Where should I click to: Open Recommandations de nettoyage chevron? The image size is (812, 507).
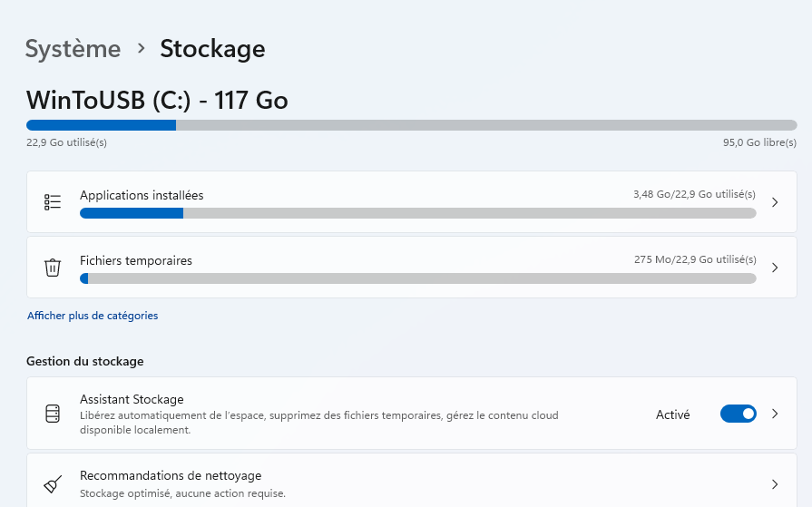tap(775, 484)
